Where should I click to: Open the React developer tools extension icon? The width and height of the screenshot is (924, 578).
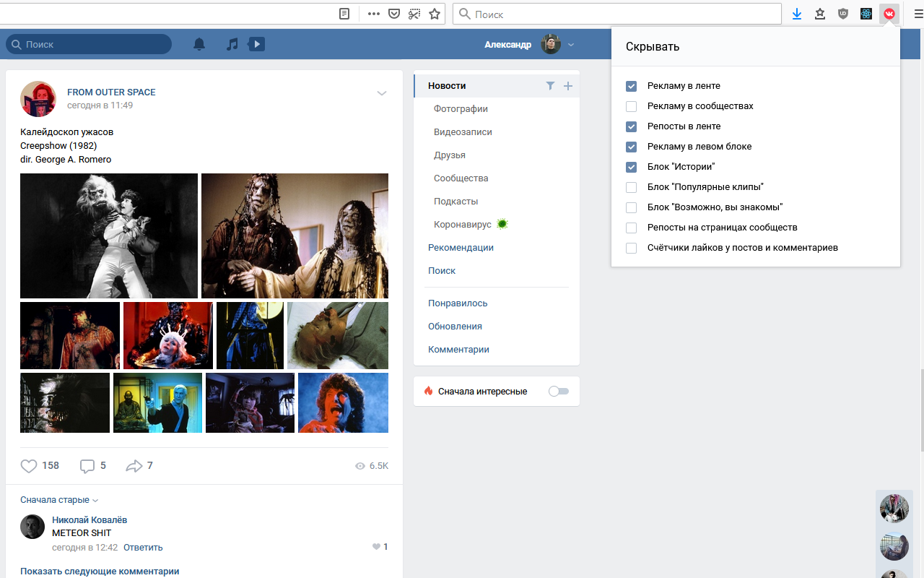point(866,14)
